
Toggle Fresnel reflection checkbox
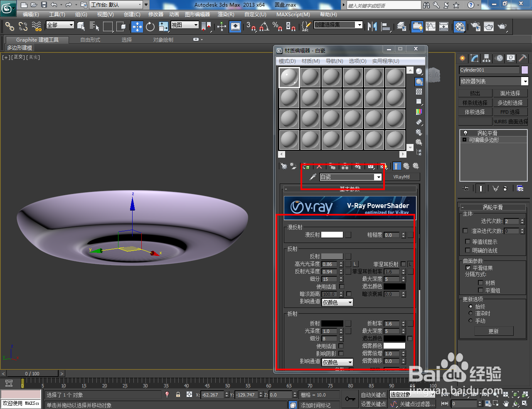(403, 264)
